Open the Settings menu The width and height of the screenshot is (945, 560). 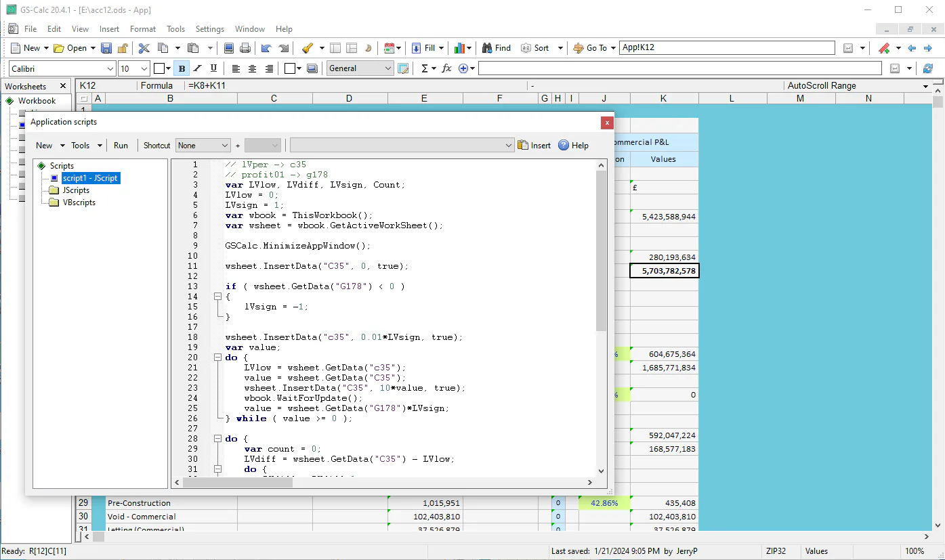[210, 29]
